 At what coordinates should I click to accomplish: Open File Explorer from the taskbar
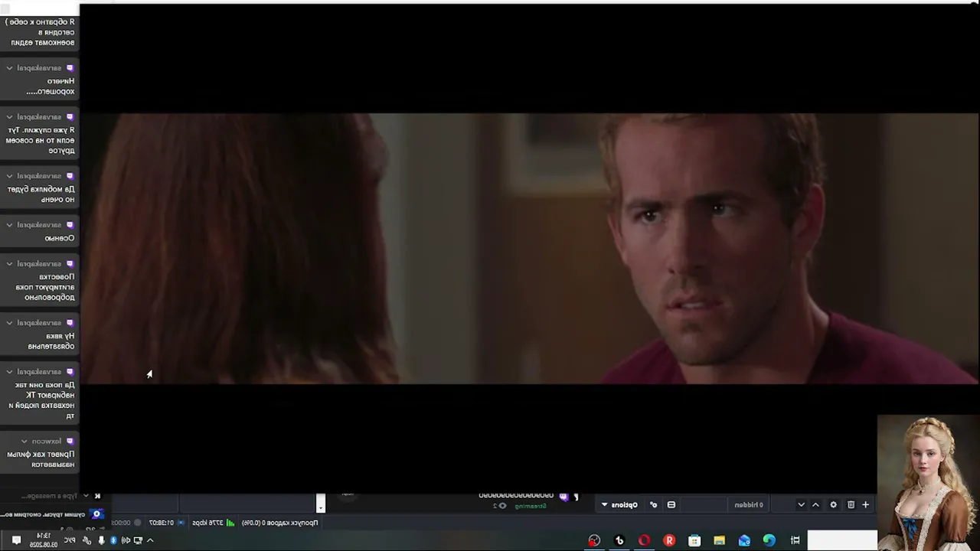[x=719, y=540]
